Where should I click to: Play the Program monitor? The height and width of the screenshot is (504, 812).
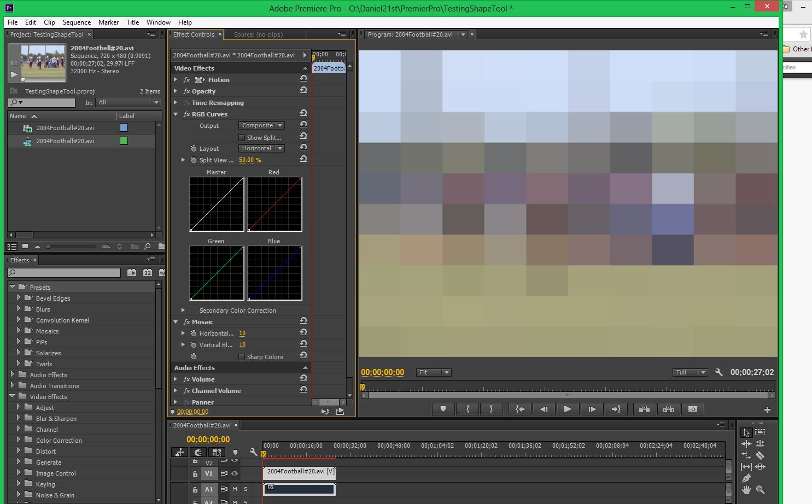click(x=568, y=409)
